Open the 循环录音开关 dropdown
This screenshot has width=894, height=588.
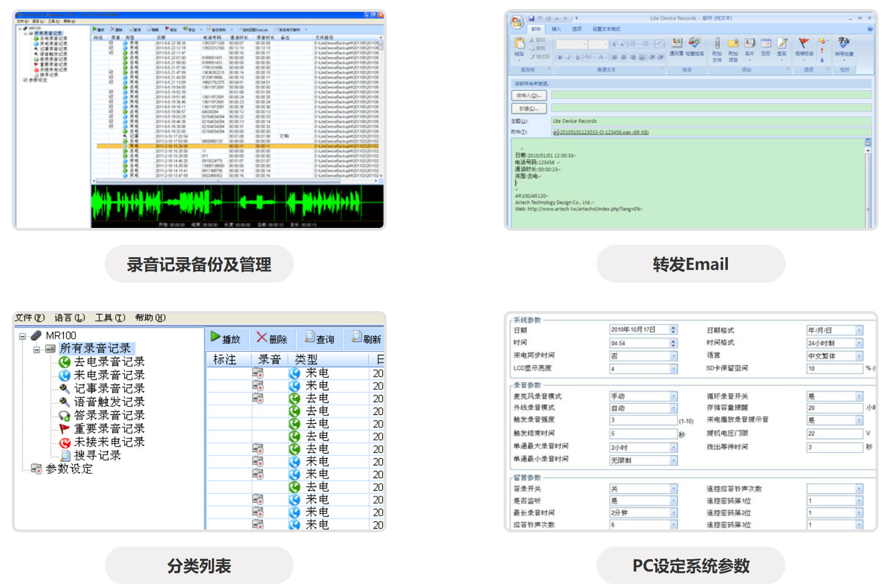pos(835,396)
